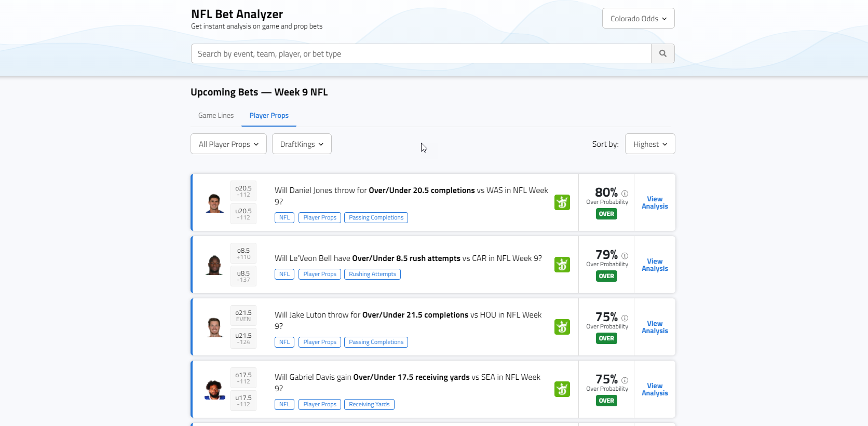Click Passing Completions tag on Jake Luton row
The width and height of the screenshot is (868, 426).
pyautogui.click(x=376, y=342)
